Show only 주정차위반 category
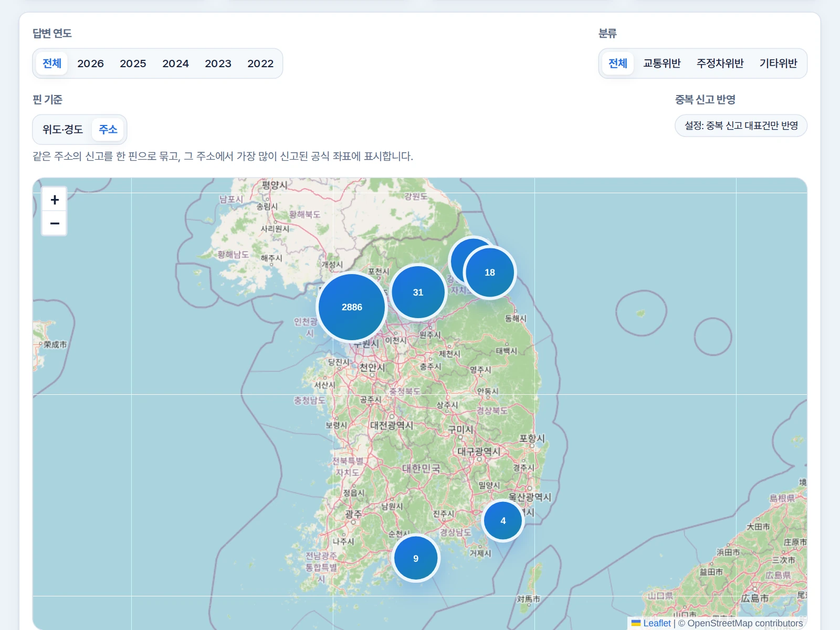 coord(720,64)
